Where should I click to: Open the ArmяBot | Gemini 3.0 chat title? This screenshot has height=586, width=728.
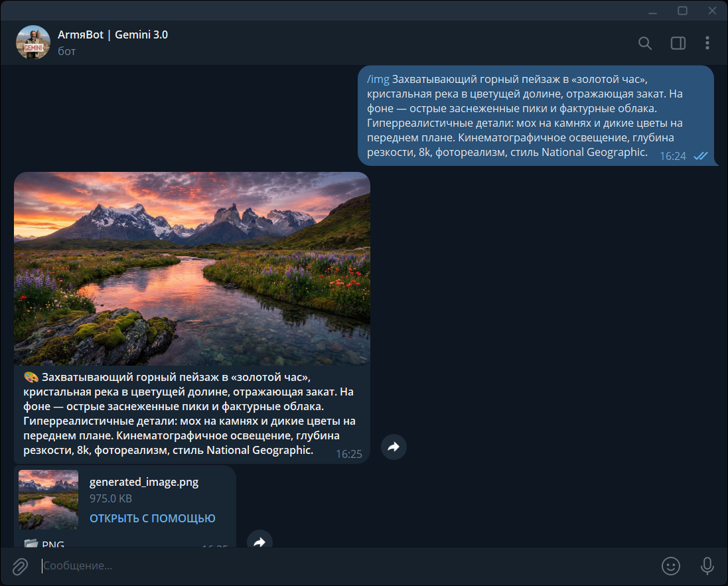tap(113, 35)
